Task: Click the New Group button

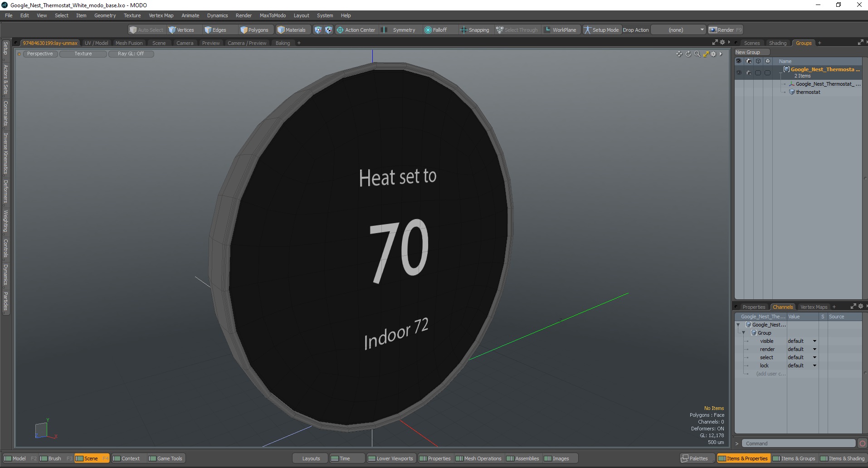Action: pyautogui.click(x=751, y=52)
